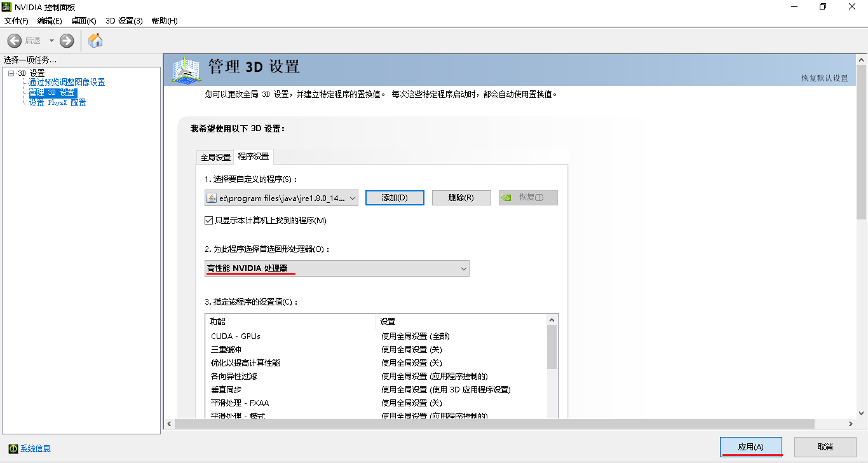Click value 使用全局设置 (全部) for CUDA
868x463 pixels.
[416, 336]
